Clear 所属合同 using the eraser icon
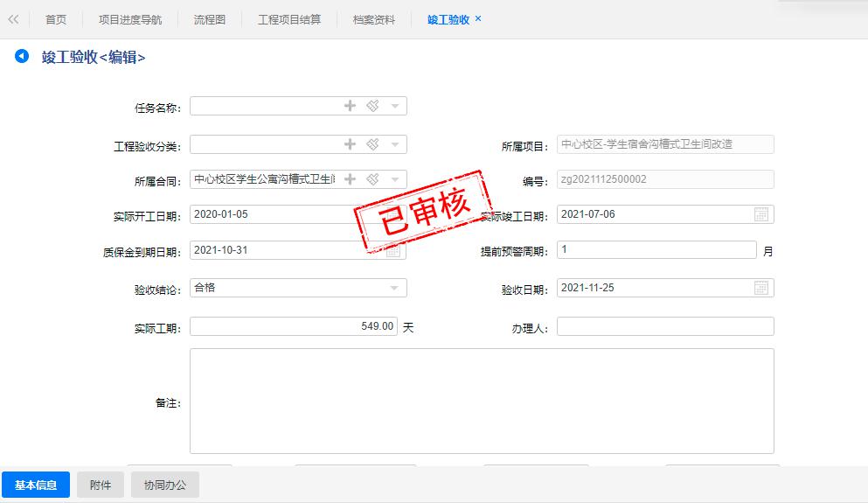 click(372, 179)
